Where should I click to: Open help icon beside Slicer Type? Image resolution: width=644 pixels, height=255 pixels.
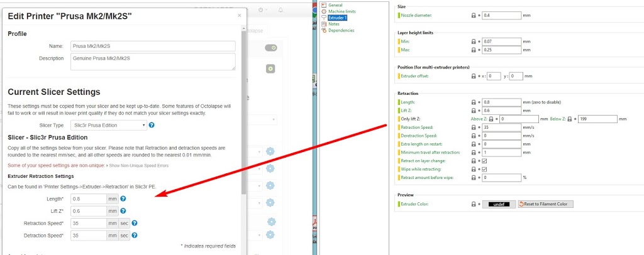pyautogui.click(x=152, y=125)
